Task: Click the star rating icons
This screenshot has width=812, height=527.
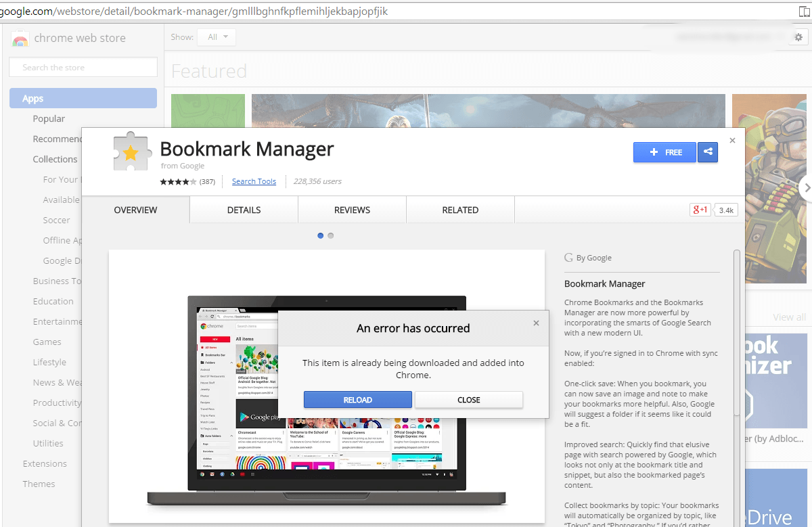Action: 178,181
